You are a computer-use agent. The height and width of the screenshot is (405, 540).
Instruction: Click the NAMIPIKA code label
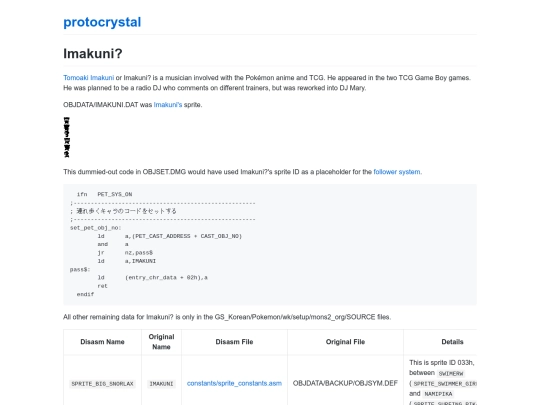(438, 394)
